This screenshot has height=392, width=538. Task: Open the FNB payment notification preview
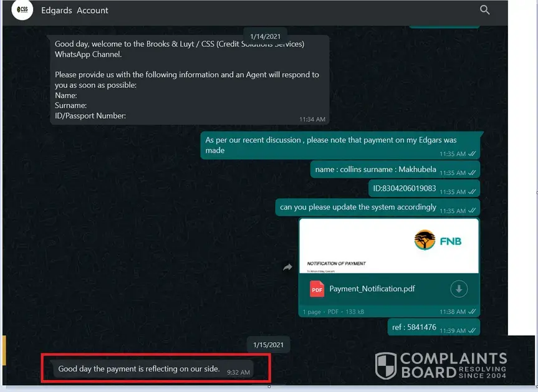coord(389,246)
